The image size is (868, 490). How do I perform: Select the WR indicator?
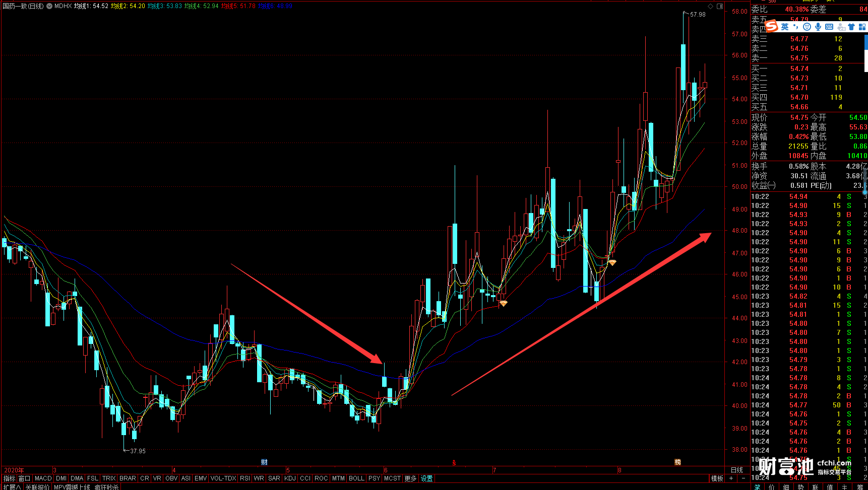click(259, 478)
